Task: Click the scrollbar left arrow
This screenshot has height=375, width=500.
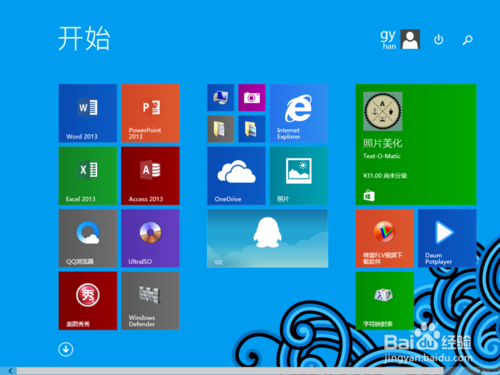Action: click(x=10, y=371)
